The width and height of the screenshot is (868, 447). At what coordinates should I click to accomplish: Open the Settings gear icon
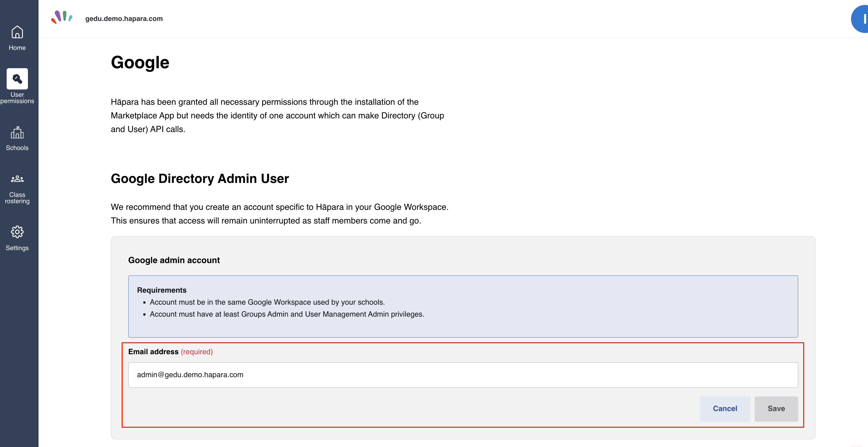tap(17, 232)
